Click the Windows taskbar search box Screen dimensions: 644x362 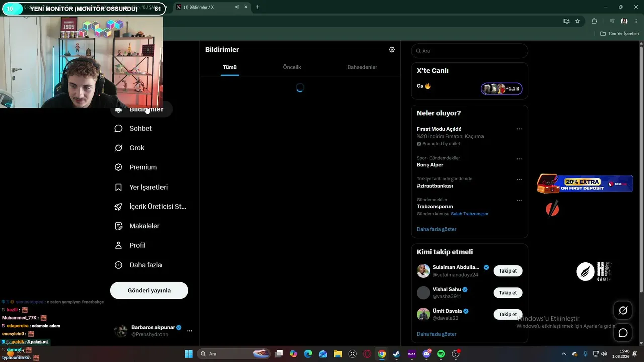pyautogui.click(x=234, y=354)
